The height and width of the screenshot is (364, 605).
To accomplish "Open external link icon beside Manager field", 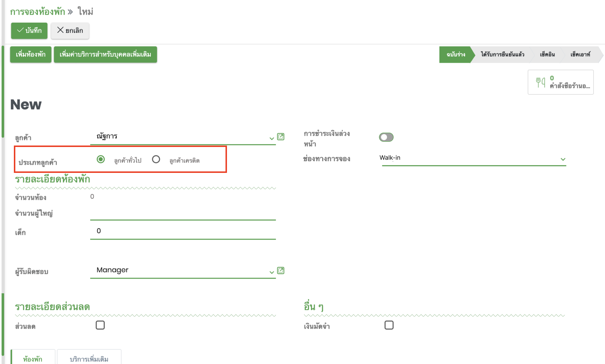I will point(281,271).
